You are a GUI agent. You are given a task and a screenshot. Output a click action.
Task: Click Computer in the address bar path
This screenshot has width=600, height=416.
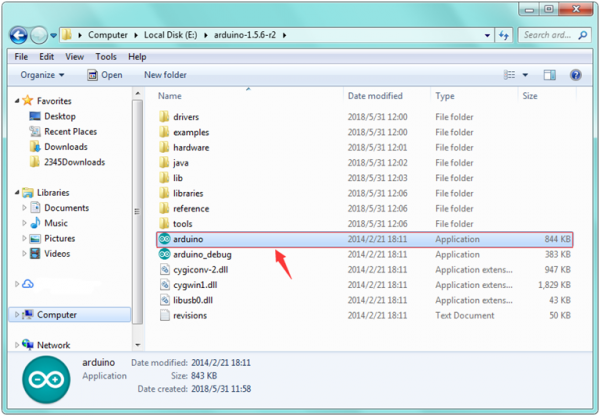point(108,35)
